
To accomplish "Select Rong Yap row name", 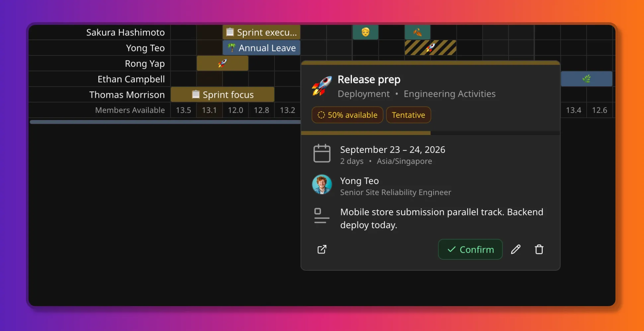I will [145, 64].
